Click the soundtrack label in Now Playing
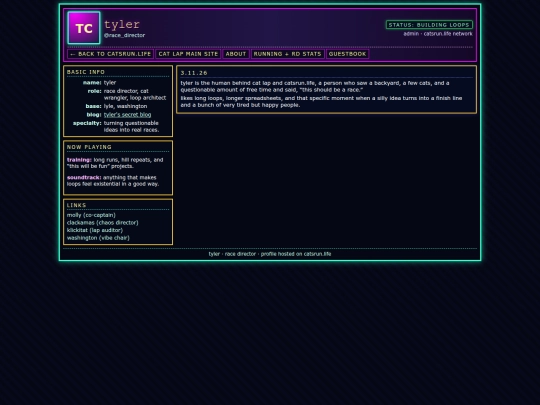Screen dimensions: 540x405 click(84, 178)
